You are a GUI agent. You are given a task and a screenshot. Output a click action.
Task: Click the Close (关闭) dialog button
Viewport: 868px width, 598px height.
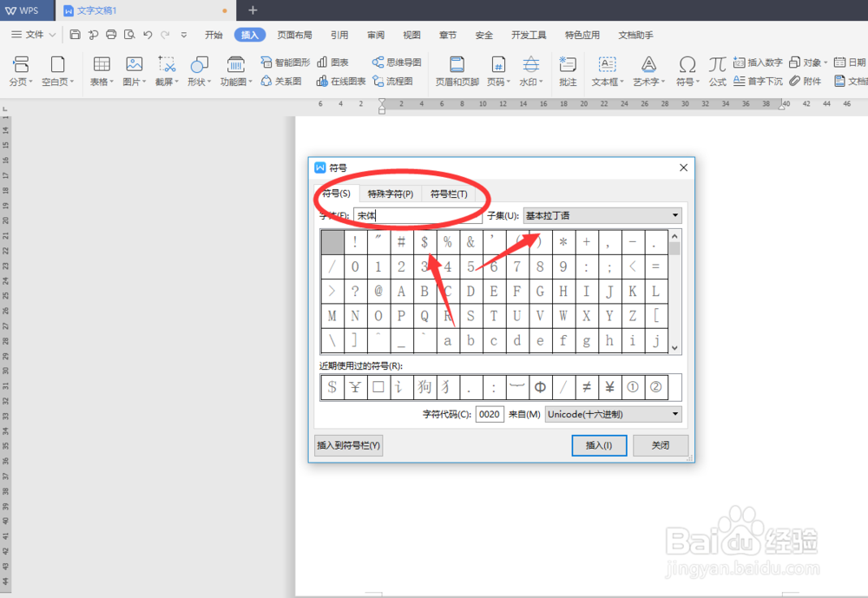[x=661, y=445]
